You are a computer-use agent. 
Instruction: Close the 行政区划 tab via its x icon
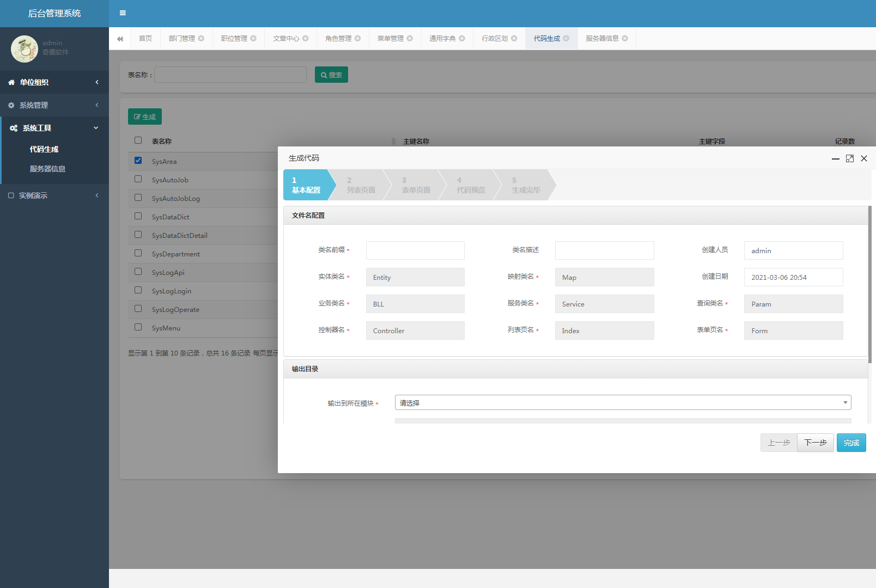[x=514, y=39]
